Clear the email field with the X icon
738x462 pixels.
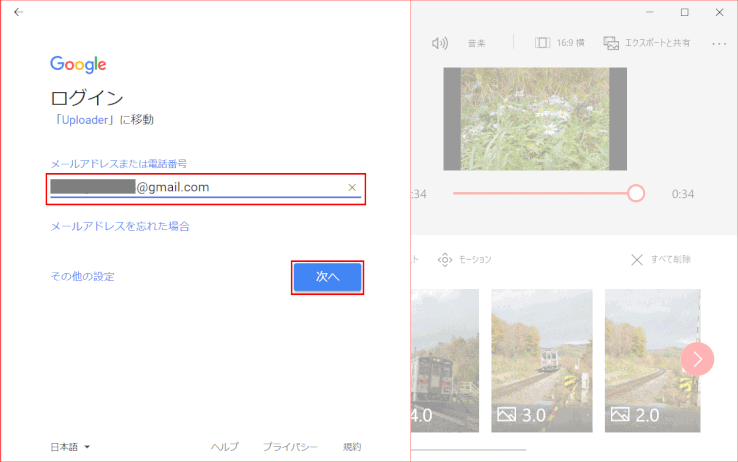click(x=352, y=187)
